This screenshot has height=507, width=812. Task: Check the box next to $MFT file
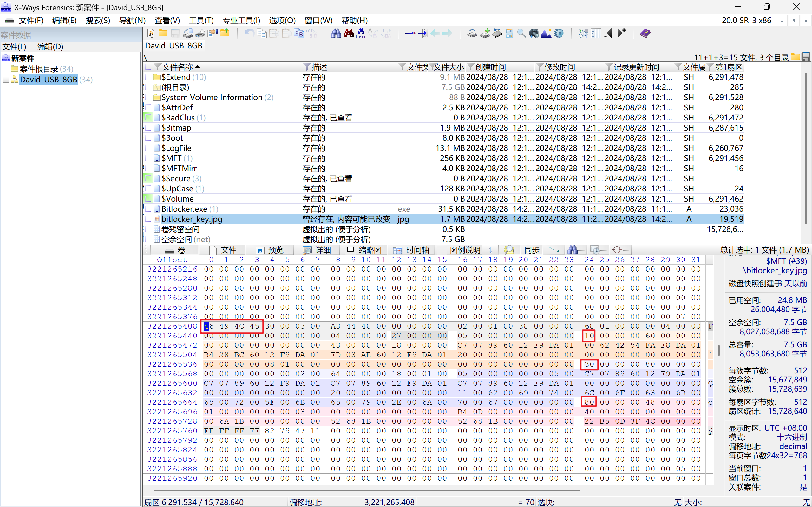coord(148,158)
